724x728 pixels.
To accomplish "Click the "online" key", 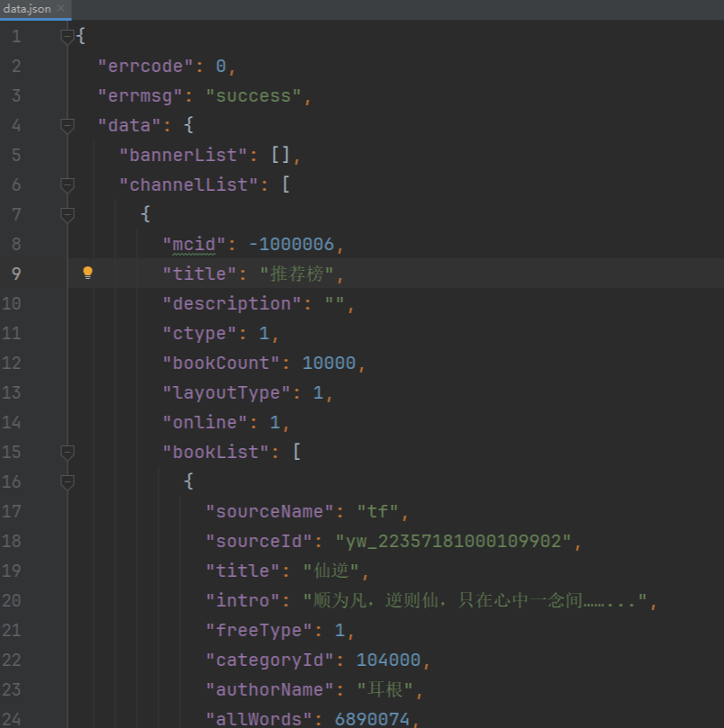I will [x=205, y=423].
